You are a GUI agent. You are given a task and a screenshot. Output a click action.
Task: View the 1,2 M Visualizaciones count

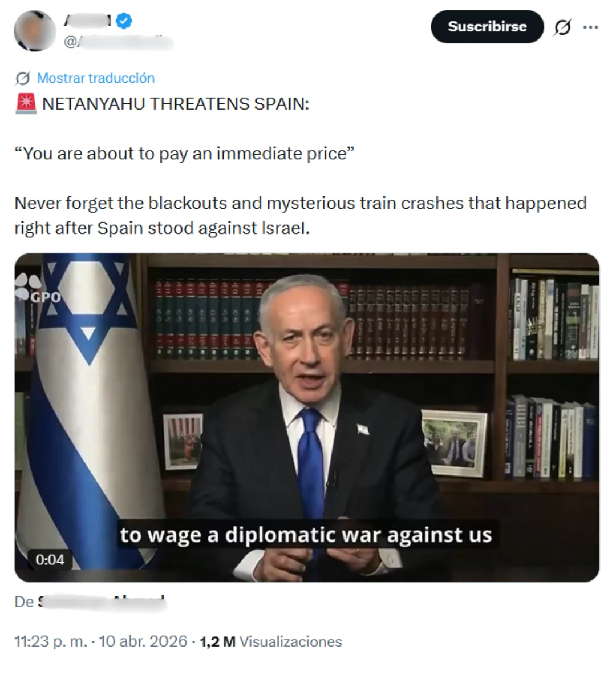coord(271,641)
